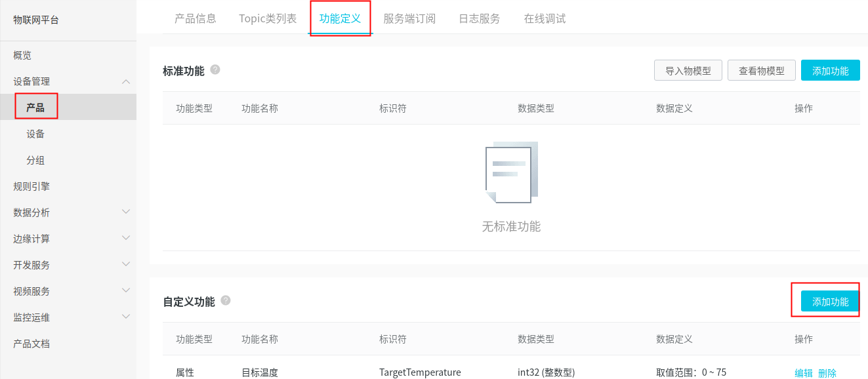
Task: Click the 标准功能 section heading
Action: 183,71
